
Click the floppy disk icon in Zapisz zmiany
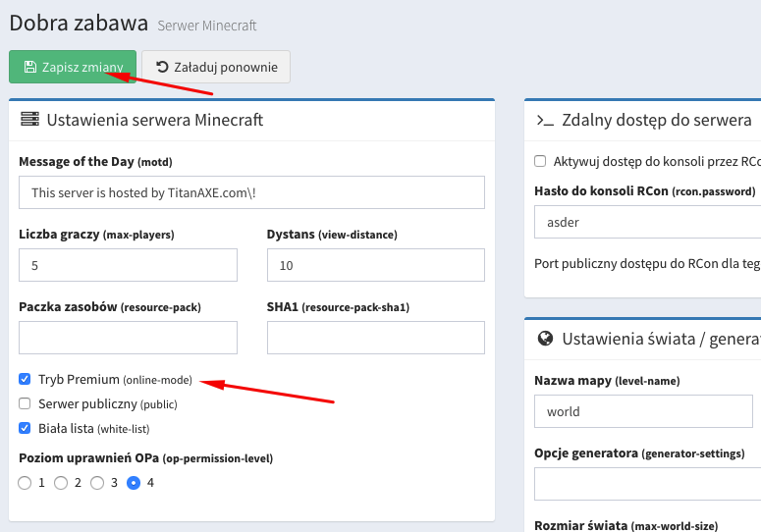click(x=29, y=68)
